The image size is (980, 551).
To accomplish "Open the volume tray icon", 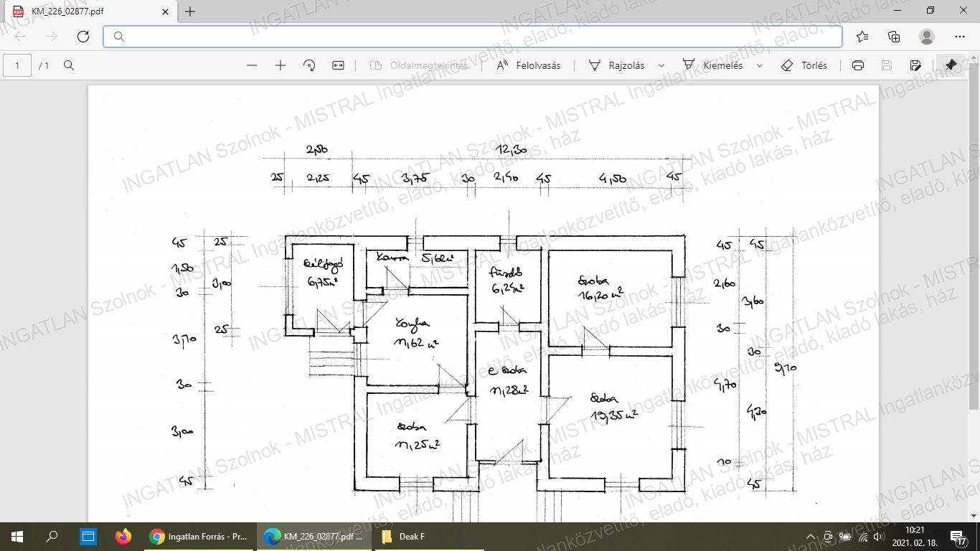I will point(879,537).
